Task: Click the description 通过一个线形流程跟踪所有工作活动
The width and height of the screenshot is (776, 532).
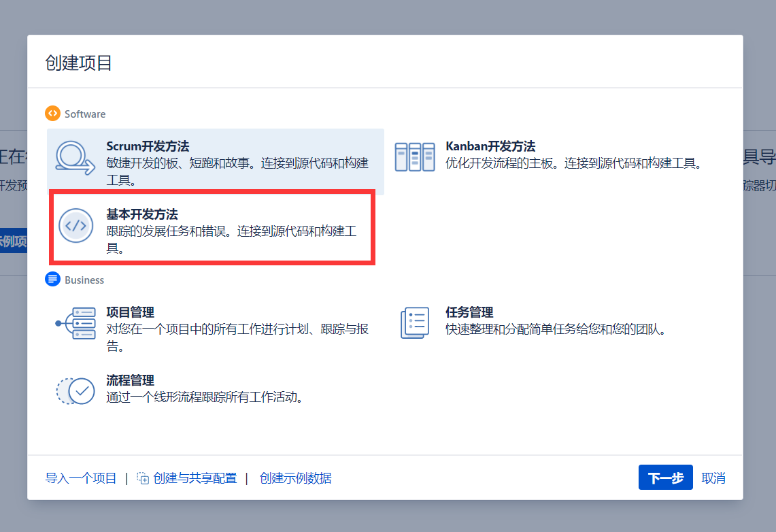Action: pos(205,397)
